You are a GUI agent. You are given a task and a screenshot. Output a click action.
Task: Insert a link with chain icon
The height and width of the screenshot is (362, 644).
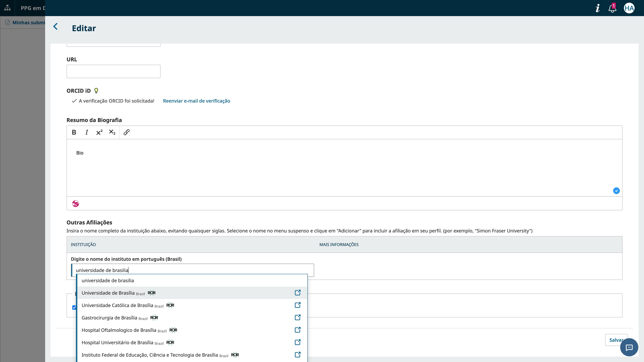pyautogui.click(x=126, y=132)
